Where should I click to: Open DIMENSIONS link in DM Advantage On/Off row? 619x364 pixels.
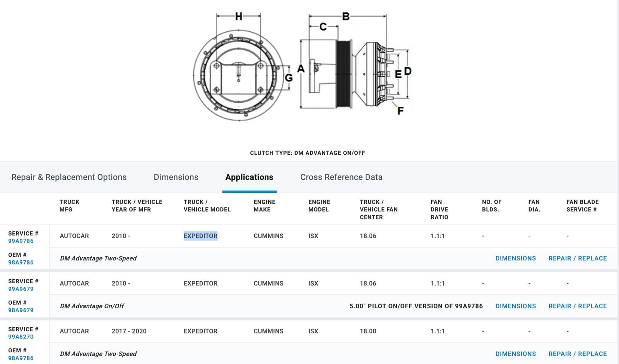click(516, 306)
